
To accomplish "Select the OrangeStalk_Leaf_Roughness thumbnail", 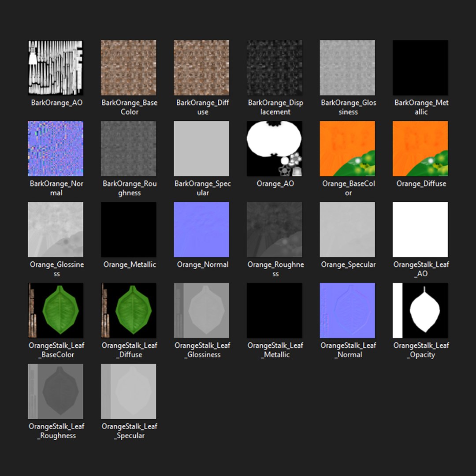I will pos(56,391).
